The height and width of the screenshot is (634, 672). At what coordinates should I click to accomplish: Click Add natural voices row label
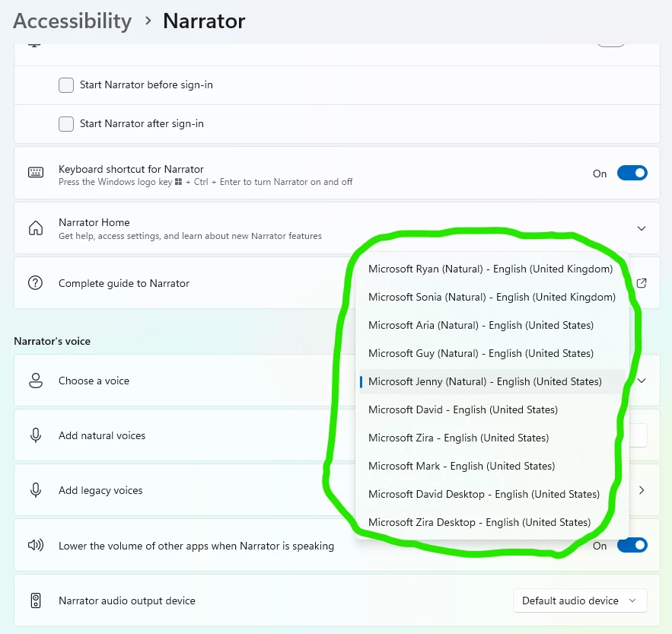coord(102,435)
